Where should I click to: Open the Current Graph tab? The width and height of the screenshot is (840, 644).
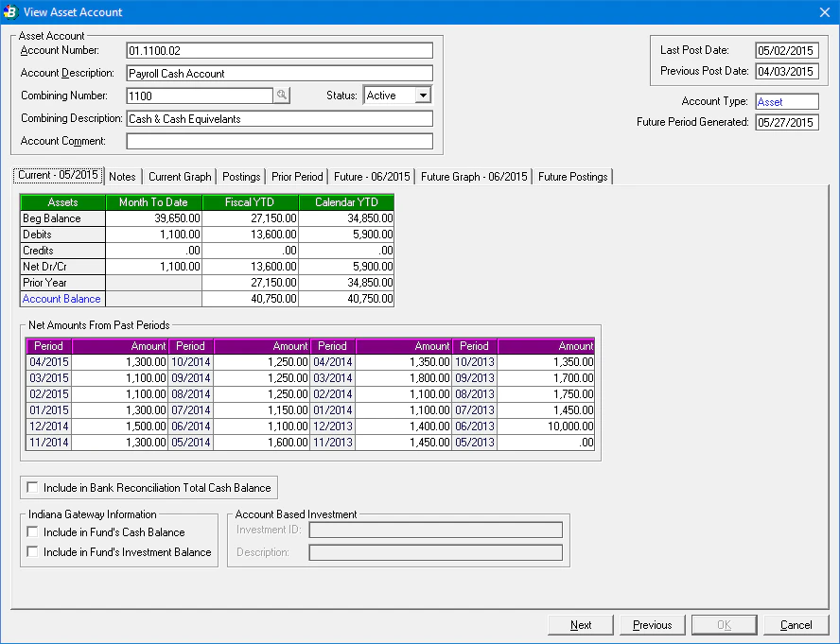point(180,176)
